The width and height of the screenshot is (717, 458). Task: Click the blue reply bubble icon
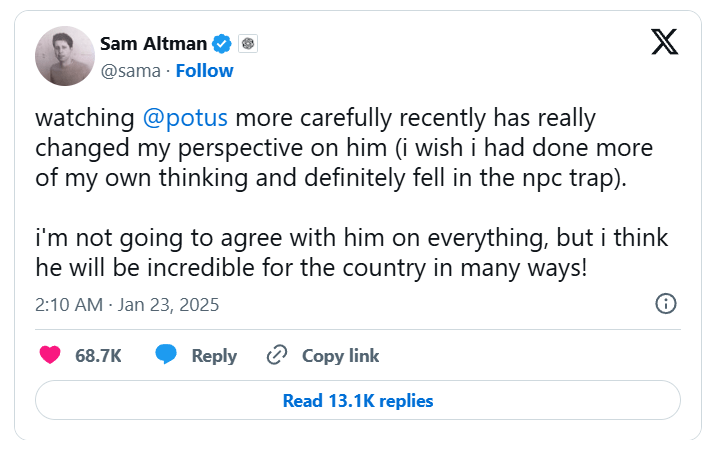(x=166, y=355)
